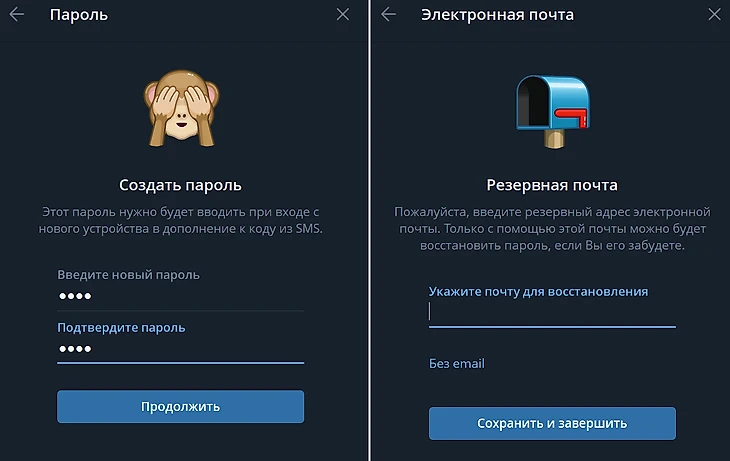Image resolution: width=730 pixels, height=461 pixels.
Task: Go back from the Электронная почта screen
Action: click(x=388, y=14)
